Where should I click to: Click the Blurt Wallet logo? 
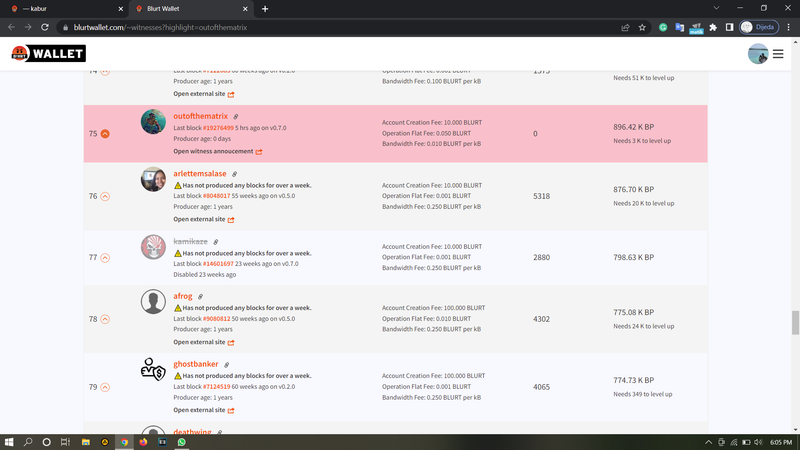(x=48, y=54)
